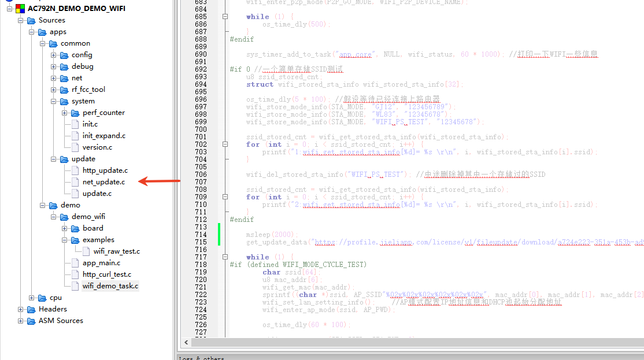
Task: Click the app_main.c file icon
Action: coord(75,263)
